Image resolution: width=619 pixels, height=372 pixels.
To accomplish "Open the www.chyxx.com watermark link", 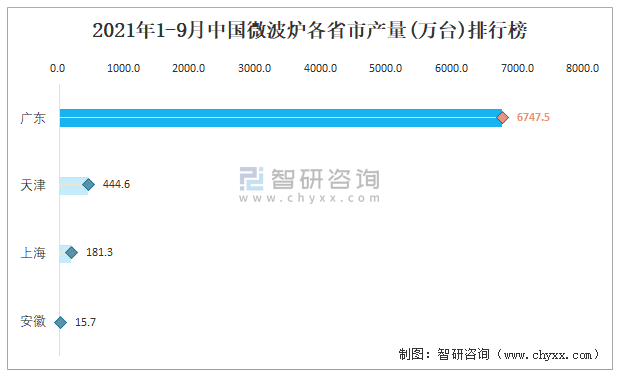I will (x=310, y=198).
